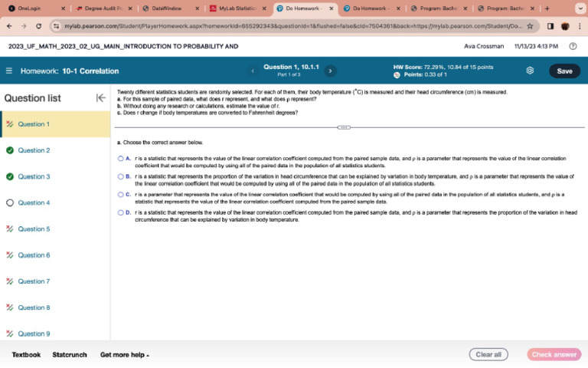Save the homework

tap(564, 71)
